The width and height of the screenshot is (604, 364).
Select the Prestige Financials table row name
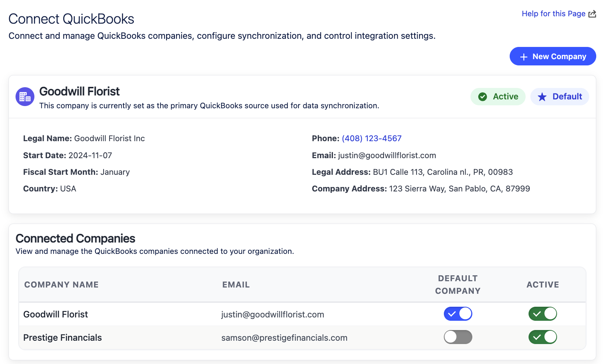coord(63,338)
